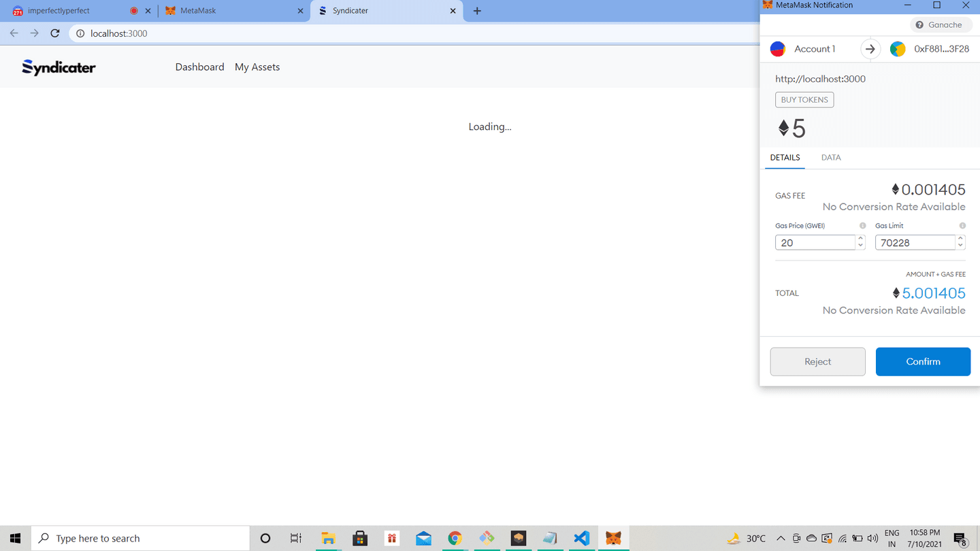This screenshot has width=980, height=551.
Task: Open Task View on the taskbar
Action: pyautogui.click(x=296, y=538)
